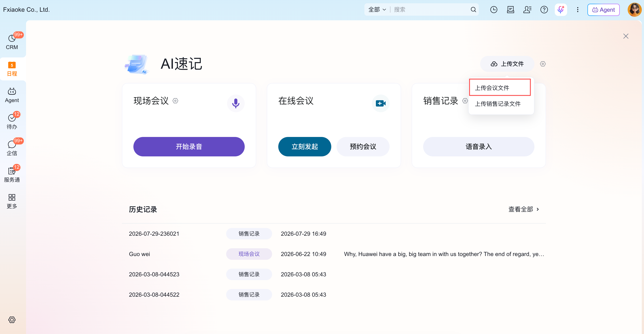Viewport: 644px width, 334px height.
Task: Open the help question mark icon
Action: [544, 9]
